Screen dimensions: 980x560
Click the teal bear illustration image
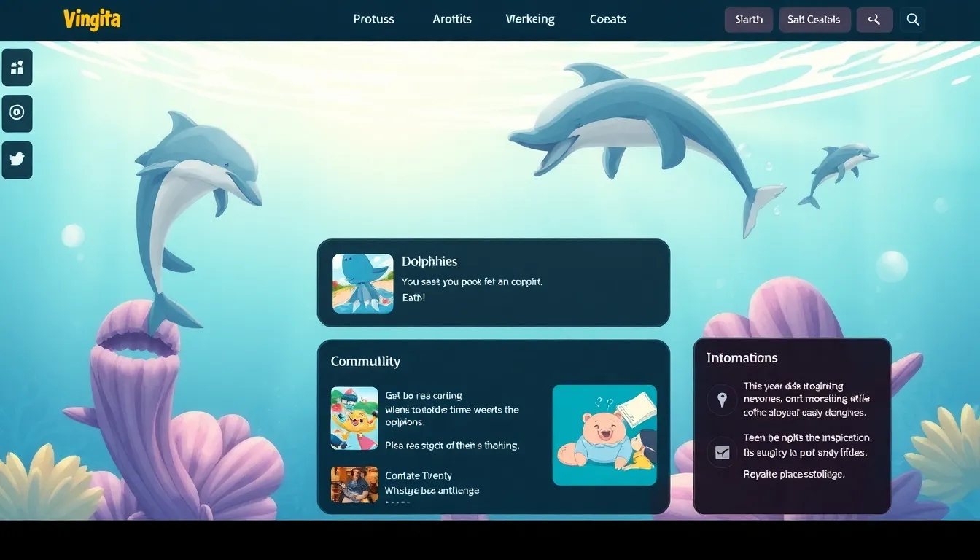click(604, 435)
